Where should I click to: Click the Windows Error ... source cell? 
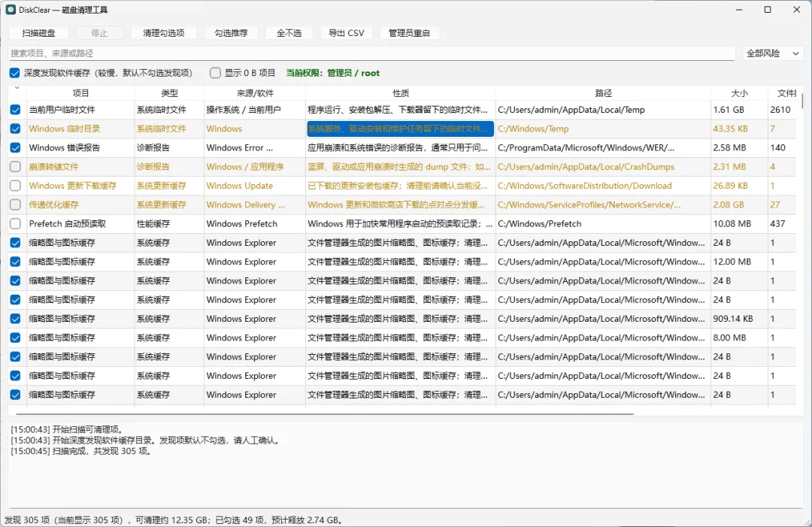pyautogui.click(x=255, y=147)
